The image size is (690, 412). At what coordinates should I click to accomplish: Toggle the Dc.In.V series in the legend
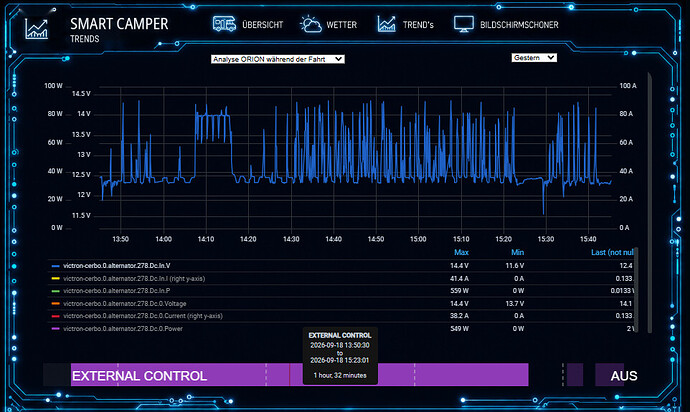(x=117, y=266)
